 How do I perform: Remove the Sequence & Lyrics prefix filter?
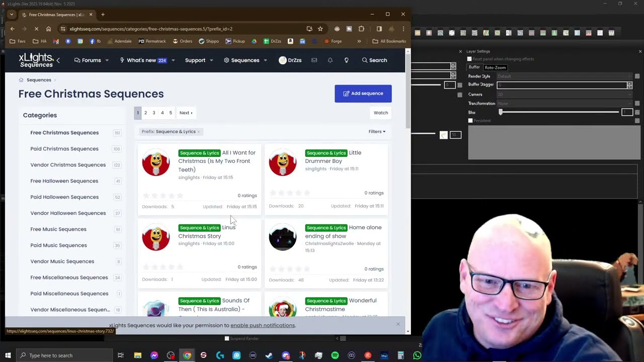pos(198,132)
